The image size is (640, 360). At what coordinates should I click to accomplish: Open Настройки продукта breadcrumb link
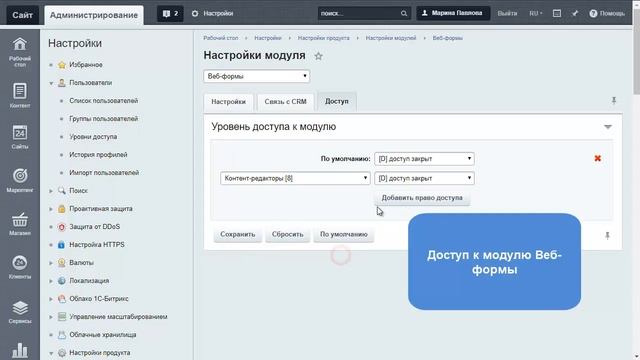coord(323,38)
